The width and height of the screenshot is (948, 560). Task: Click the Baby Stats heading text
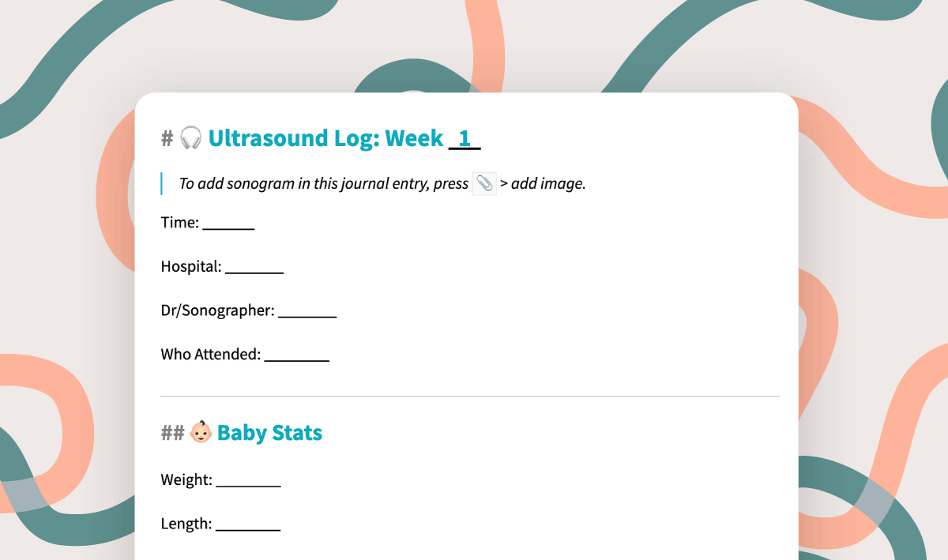269,433
